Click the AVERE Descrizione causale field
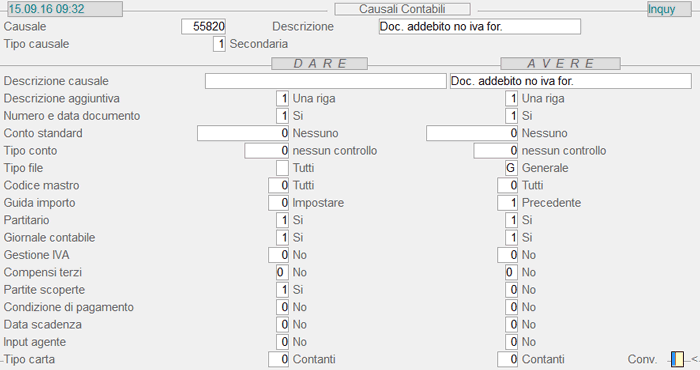 click(571, 81)
